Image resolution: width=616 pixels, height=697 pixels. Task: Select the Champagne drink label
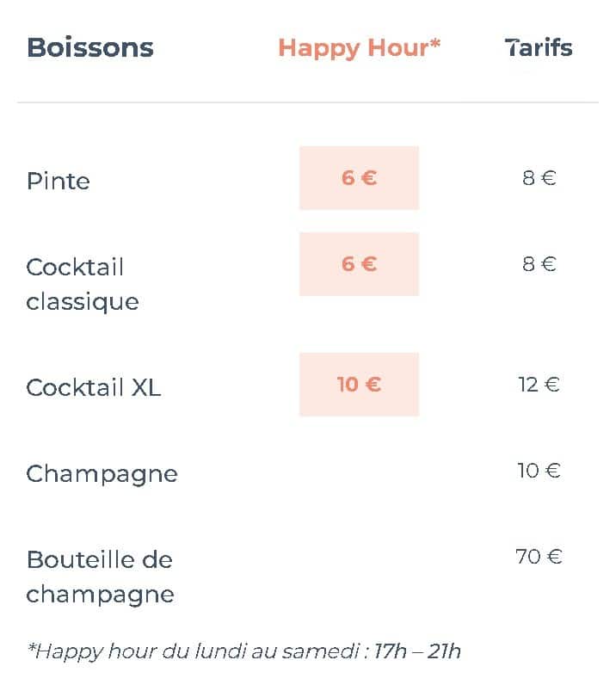(102, 474)
